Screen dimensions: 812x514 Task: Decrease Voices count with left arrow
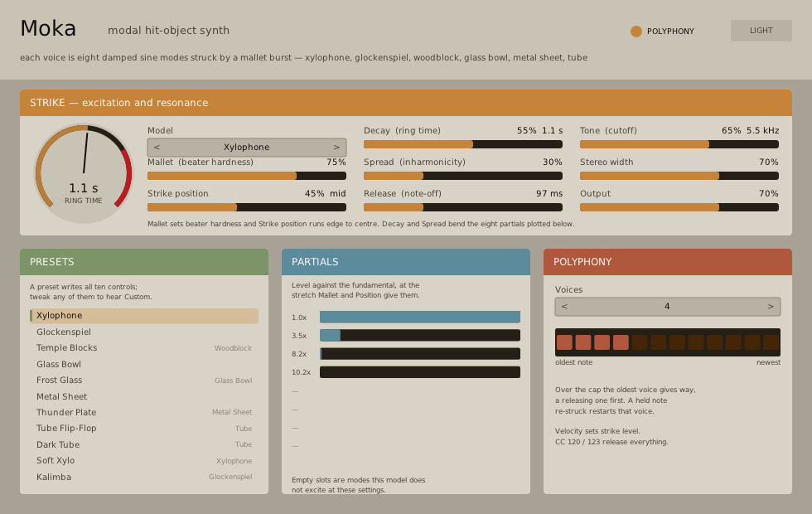564,306
